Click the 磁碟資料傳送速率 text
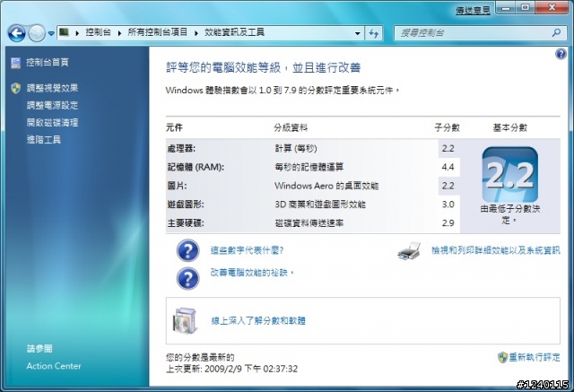 tap(309, 223)
